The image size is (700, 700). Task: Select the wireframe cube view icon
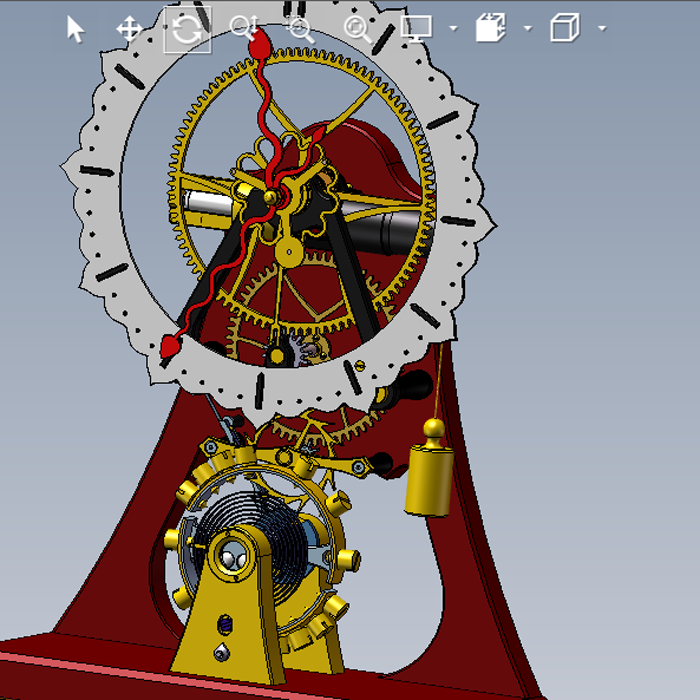click(x=565, y=28)
